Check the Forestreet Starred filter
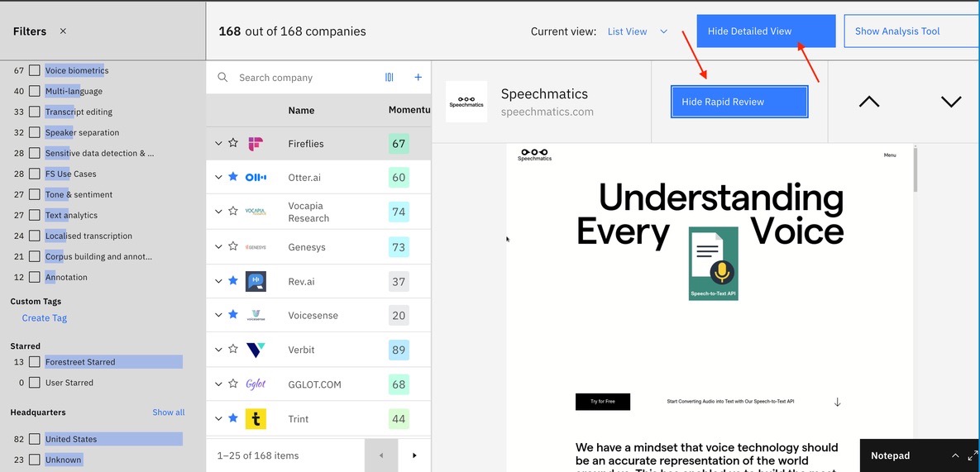Viewport: 980px width, 472px height. [x=35, y=361]
